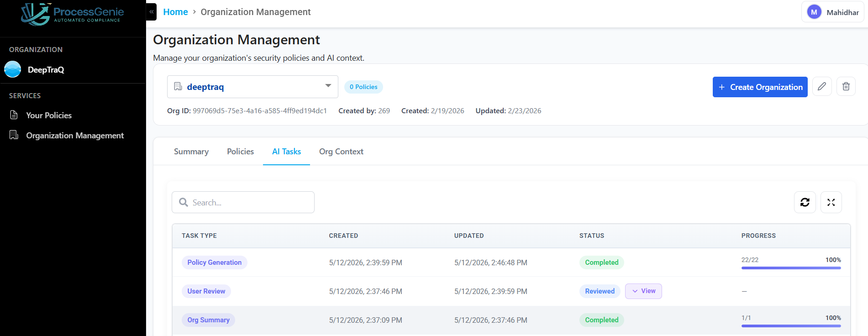
Task: Open Your Policies in sidebar
Action: click(x=49, y=115)
